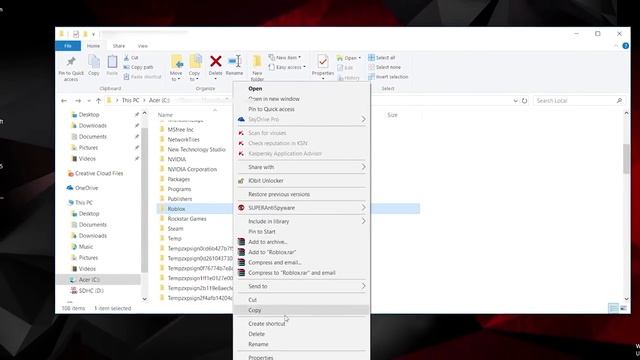
Task: Choose Add to archive in context menu
Action: click(x=301, y=242)
